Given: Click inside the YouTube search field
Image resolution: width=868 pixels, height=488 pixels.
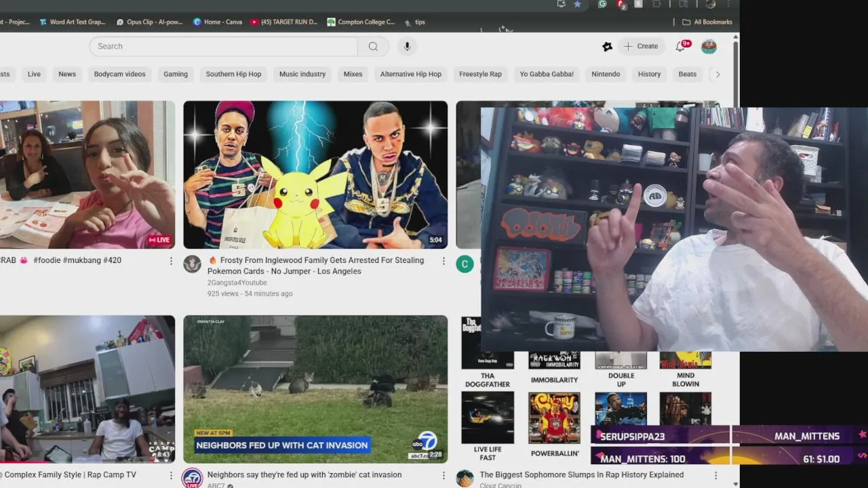Looking at the screenshot, I should [224, 46].
